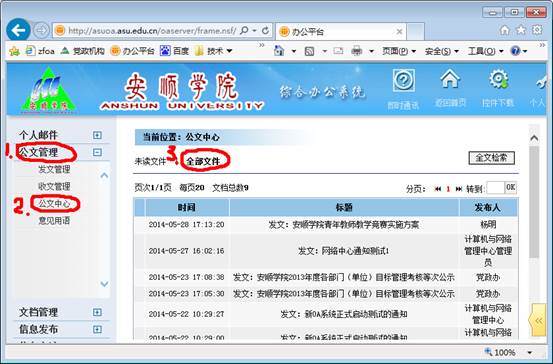Image resolution: width=553 pixels, height=364 pixels.
Task: Click the 即时通讯 header icon
Action: click(x=403, y=80)
